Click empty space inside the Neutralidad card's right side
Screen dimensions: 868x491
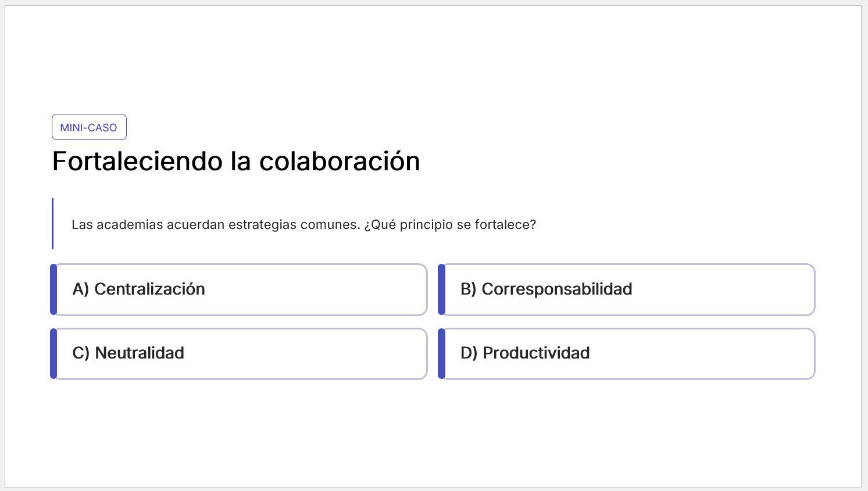tap(349, 353)
